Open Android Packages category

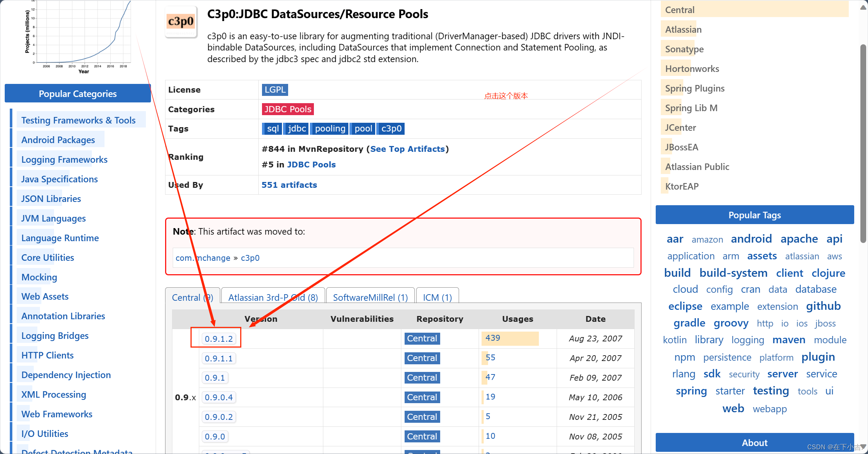[58, 140]
